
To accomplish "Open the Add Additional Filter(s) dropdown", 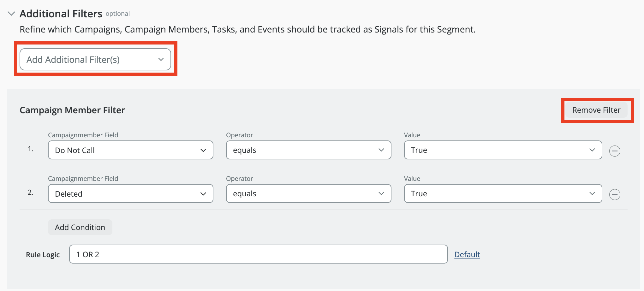I will pyautogui.click(x=95, y=59).
